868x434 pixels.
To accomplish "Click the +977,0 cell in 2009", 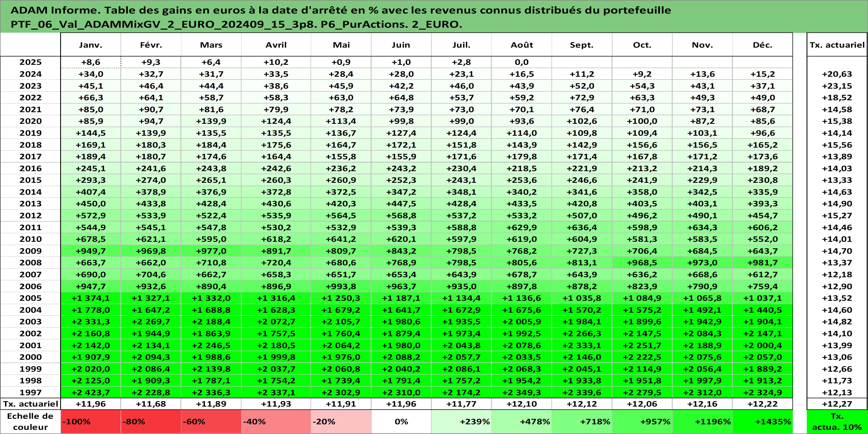I will pyautogui.click(x=211, y=251).
